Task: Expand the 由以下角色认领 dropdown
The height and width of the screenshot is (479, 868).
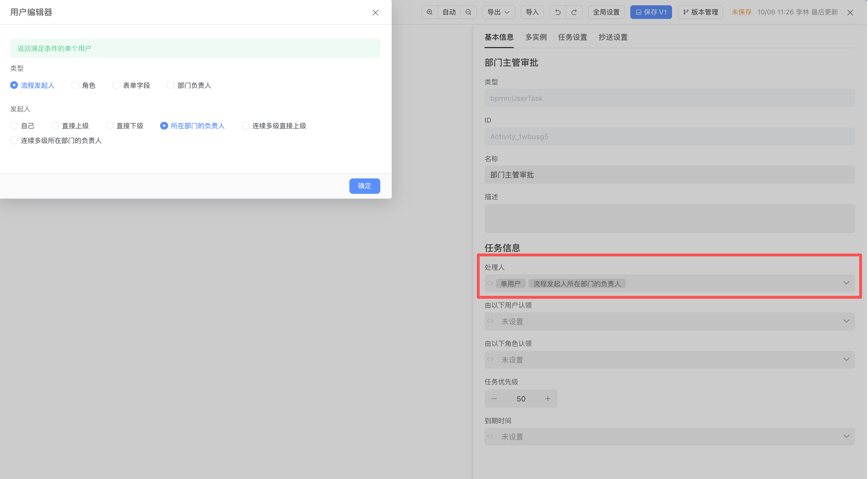Action: pyautogui.click(x=846, y=360)
